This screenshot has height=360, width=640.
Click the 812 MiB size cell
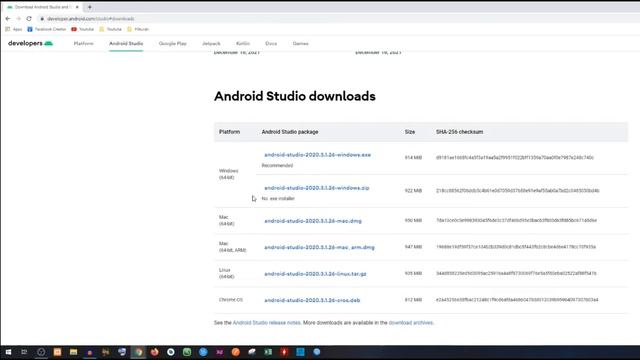(413, 300)
